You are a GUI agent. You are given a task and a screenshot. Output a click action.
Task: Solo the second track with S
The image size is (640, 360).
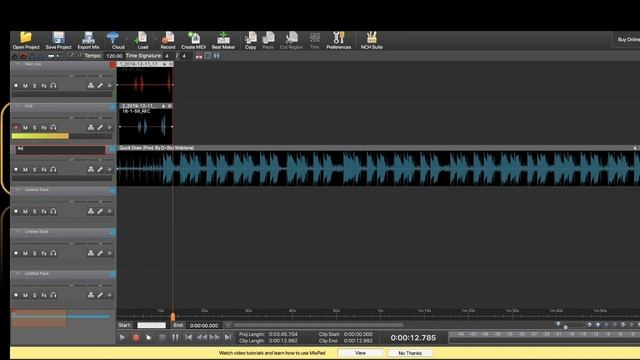(35, 128)
